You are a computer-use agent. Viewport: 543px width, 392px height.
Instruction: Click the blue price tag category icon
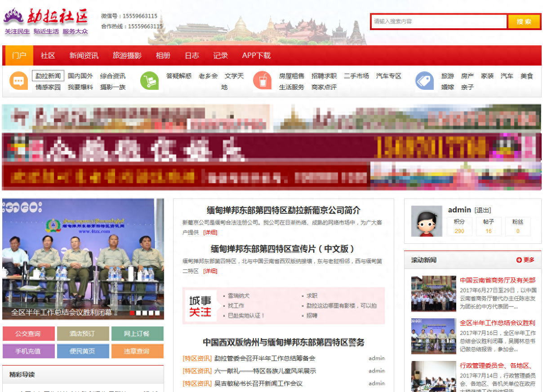pyautogui.click(x=424, y=81)
